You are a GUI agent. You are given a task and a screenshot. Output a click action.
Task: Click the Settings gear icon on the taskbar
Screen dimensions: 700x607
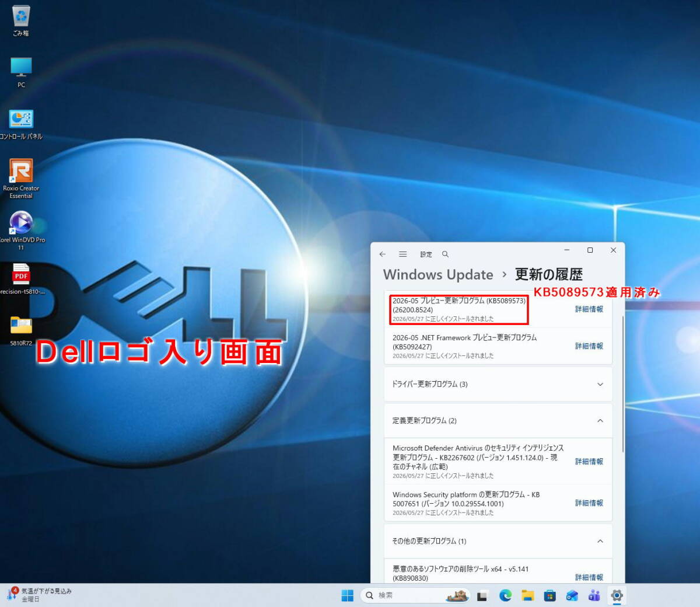(x=617, y=595)
